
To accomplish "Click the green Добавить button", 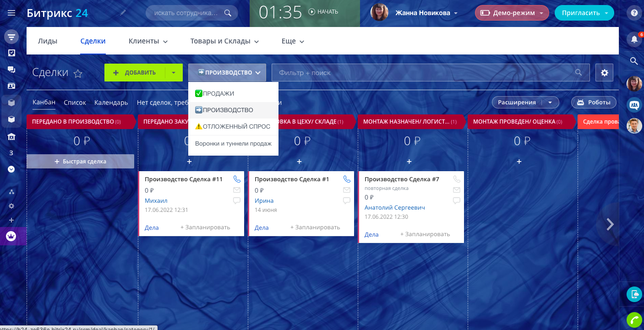I will tap(135, 73).
